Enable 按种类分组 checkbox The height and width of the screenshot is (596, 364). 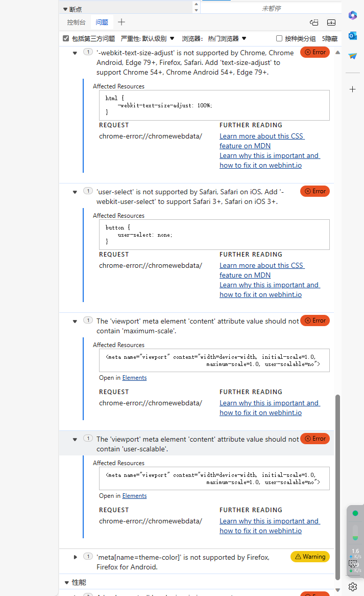tap(279, 38)
